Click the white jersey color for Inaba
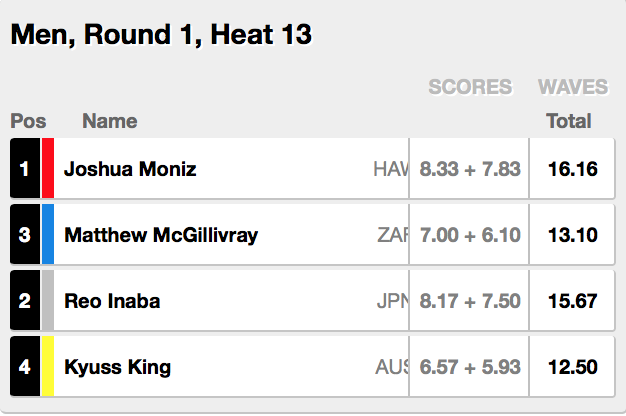Viewport: 626px width, 416px height. [x=47, y=301]
